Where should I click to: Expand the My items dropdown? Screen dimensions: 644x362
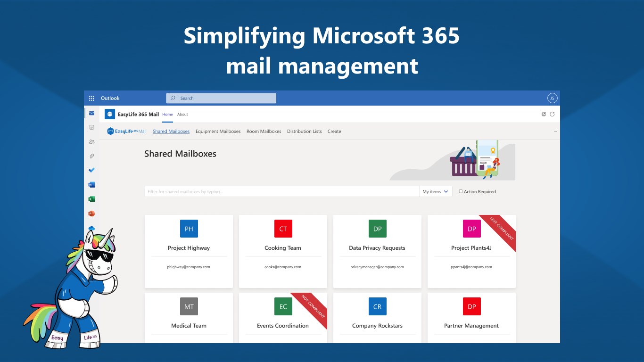click(436, 191)
